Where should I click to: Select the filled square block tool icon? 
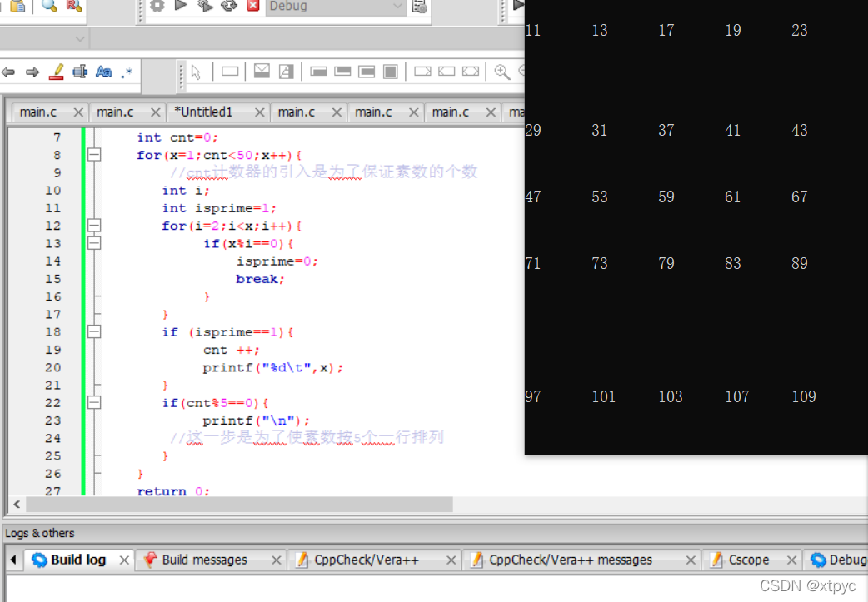[x=391, y=72]
